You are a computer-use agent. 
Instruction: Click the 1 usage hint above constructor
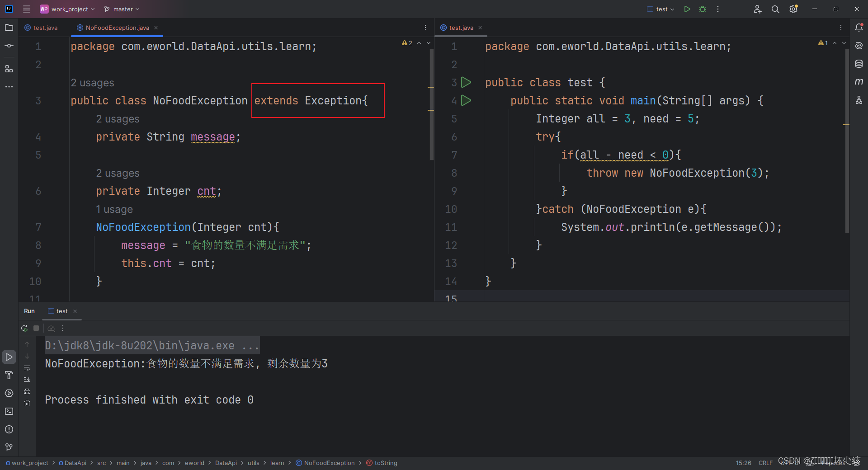pos(114,209)
